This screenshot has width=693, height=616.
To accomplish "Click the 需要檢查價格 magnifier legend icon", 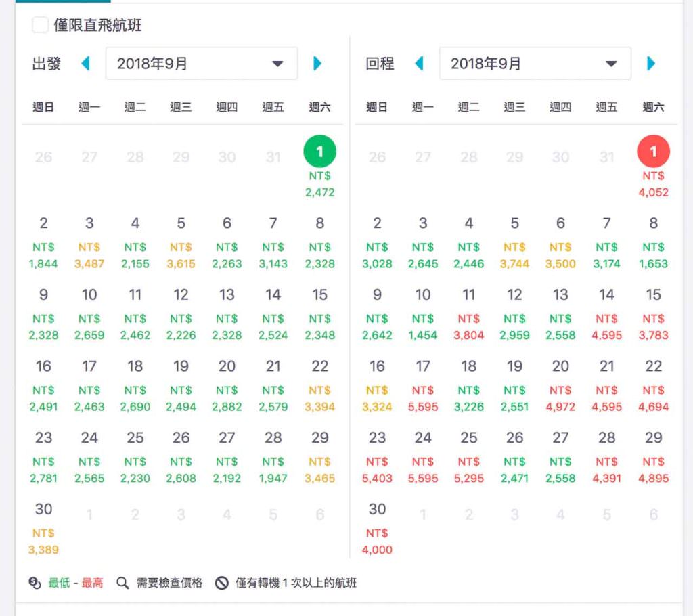I will pyautogui.click(x=122, y=581).
